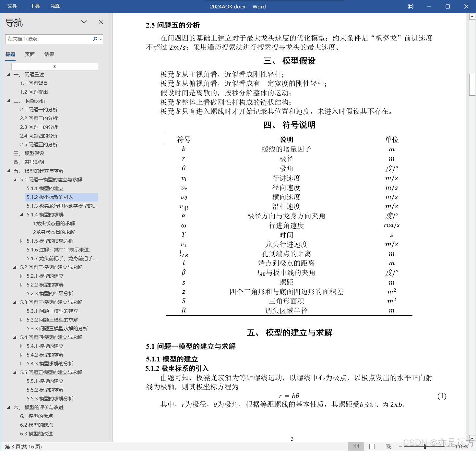
Task: Adjust the zoom slider handle
Action: [424, 446]
